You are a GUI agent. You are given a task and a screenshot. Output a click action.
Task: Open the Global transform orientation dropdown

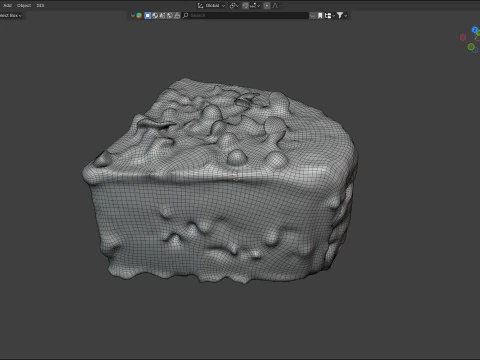click(x=211, y=5)
